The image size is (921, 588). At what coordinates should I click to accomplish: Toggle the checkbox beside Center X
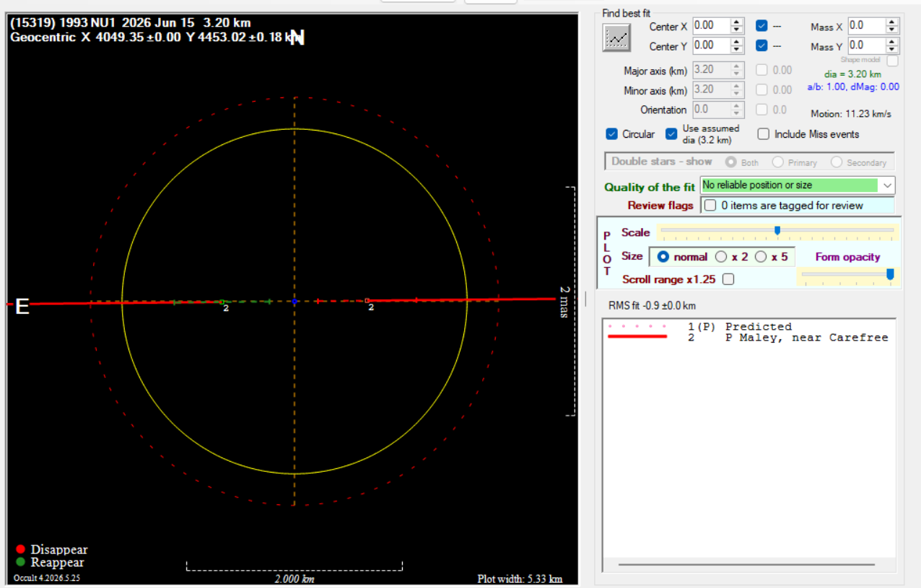tap(761, 25)
